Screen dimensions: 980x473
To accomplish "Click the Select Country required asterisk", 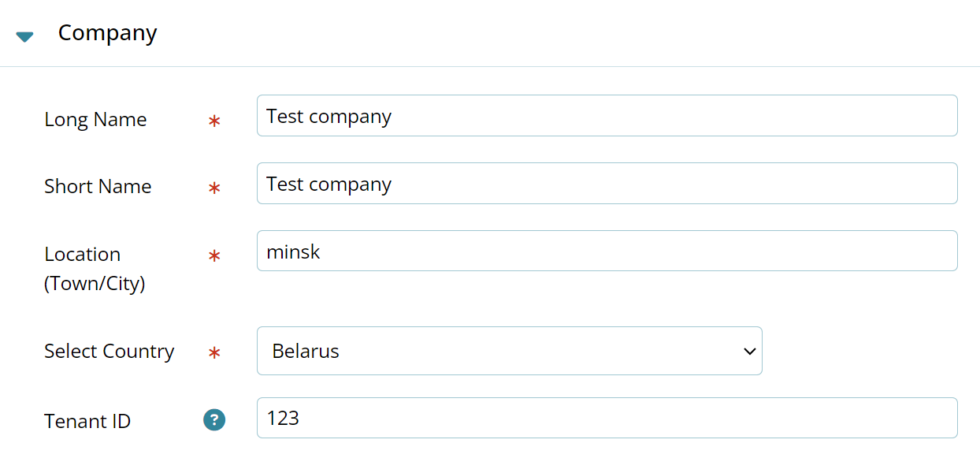I will point(214,353).
